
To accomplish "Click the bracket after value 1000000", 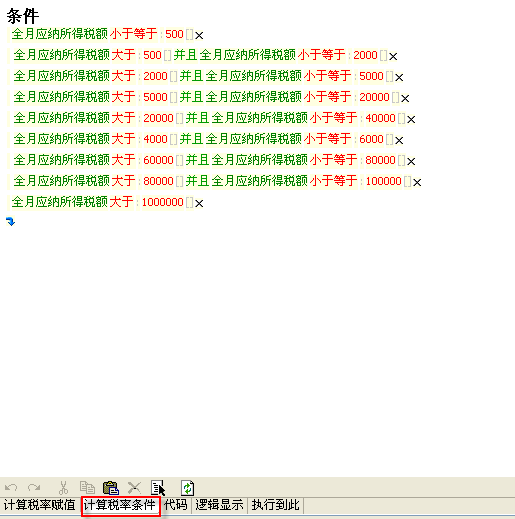I will click(x=189, y=202).
